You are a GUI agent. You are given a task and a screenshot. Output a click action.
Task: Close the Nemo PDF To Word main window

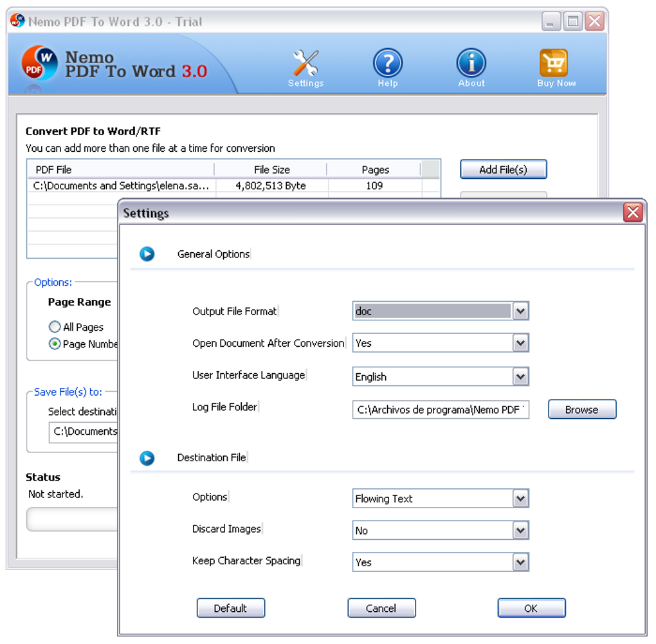tap(594, 21)
